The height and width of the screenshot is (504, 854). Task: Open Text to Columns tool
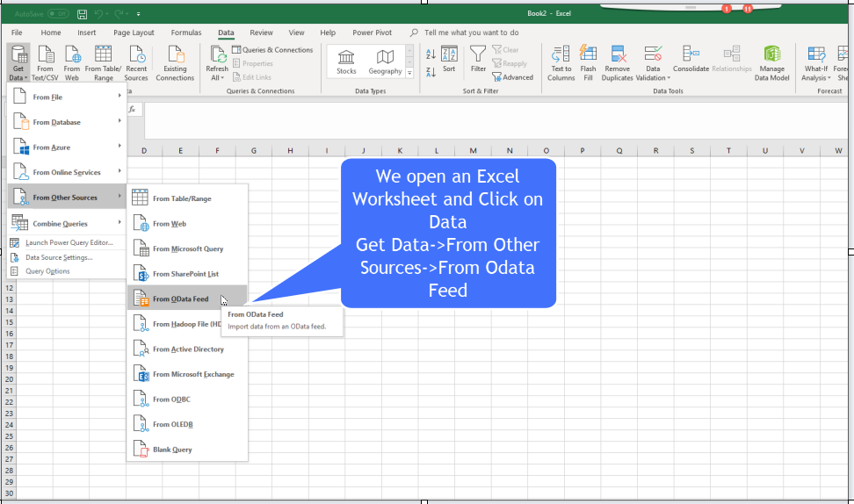click(561, 63)
